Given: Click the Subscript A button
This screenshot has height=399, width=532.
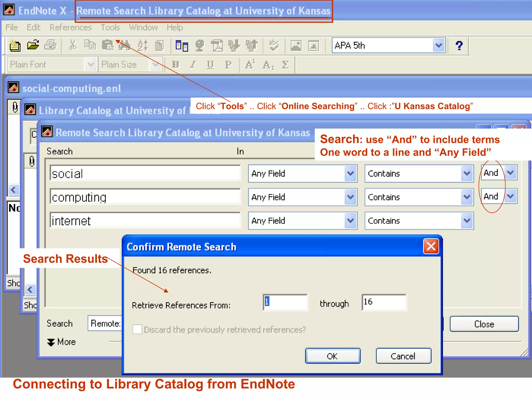Looking at the screenshot, I should pyautogui.click(x=268, y=65).
